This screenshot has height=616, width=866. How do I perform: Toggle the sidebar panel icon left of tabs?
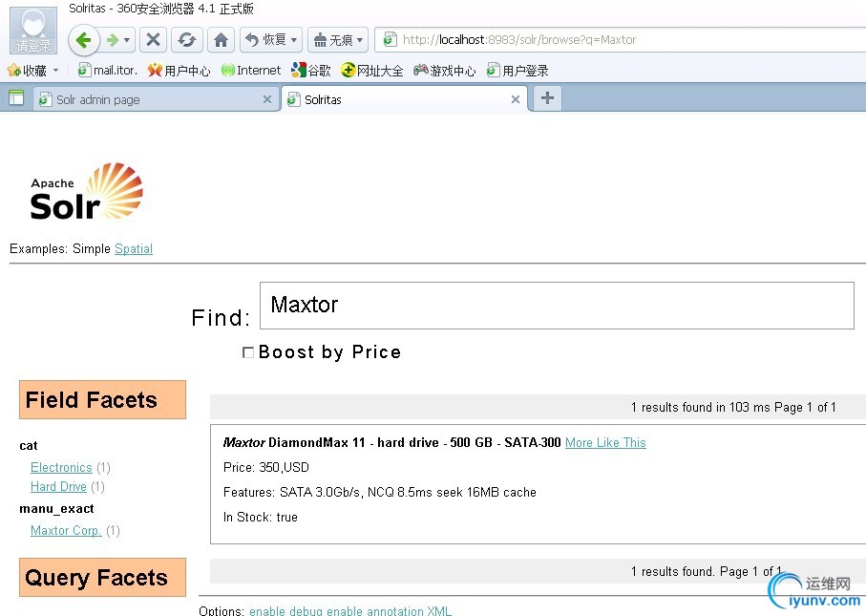[x=16, y=98]
